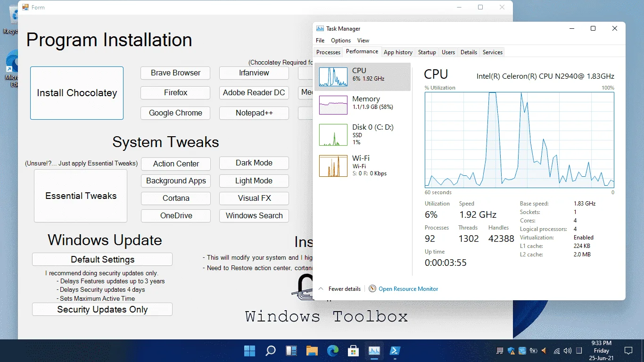
Task: Collapse Task Manager with Fewer details
Action: (340, 288)
